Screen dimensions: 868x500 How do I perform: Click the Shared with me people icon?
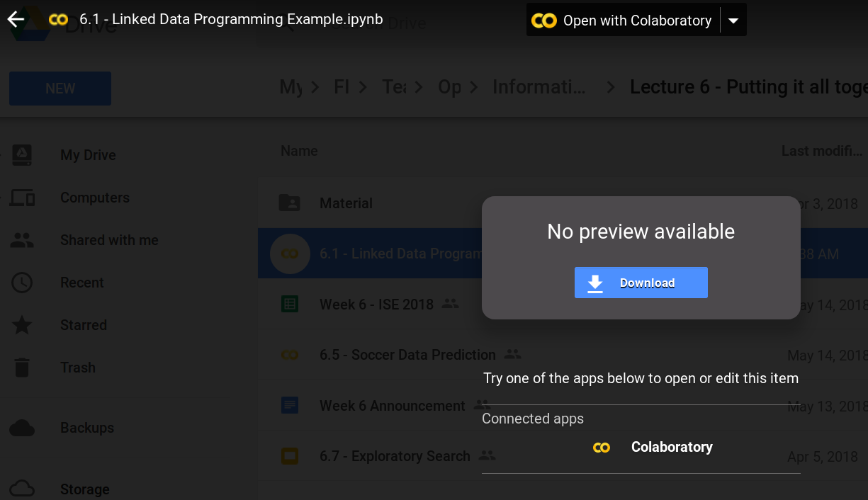pyautogui.click(x=22, y=241)
